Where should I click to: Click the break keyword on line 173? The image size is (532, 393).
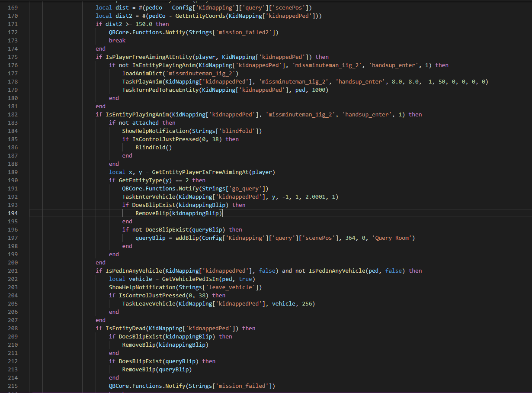point(117,41)
